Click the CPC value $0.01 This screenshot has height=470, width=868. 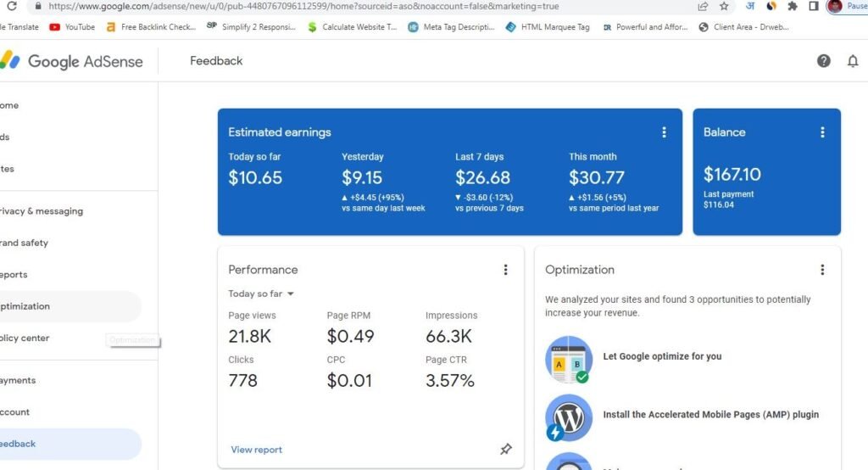tap(349, 381)
